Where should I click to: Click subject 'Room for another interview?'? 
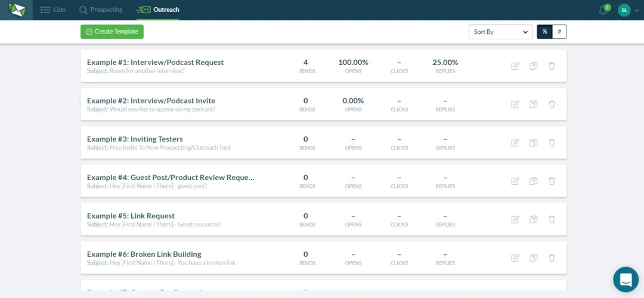(147, 70)
